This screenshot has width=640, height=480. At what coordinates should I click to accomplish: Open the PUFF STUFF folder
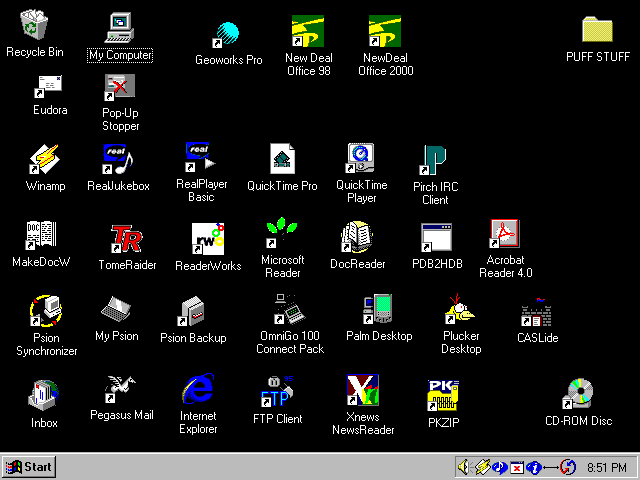[597, 31]
